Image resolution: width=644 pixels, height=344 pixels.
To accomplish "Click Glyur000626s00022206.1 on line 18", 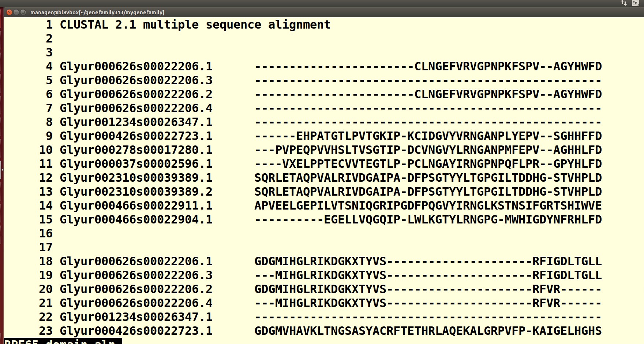I will pyautogui.click(x=136, y=262).
